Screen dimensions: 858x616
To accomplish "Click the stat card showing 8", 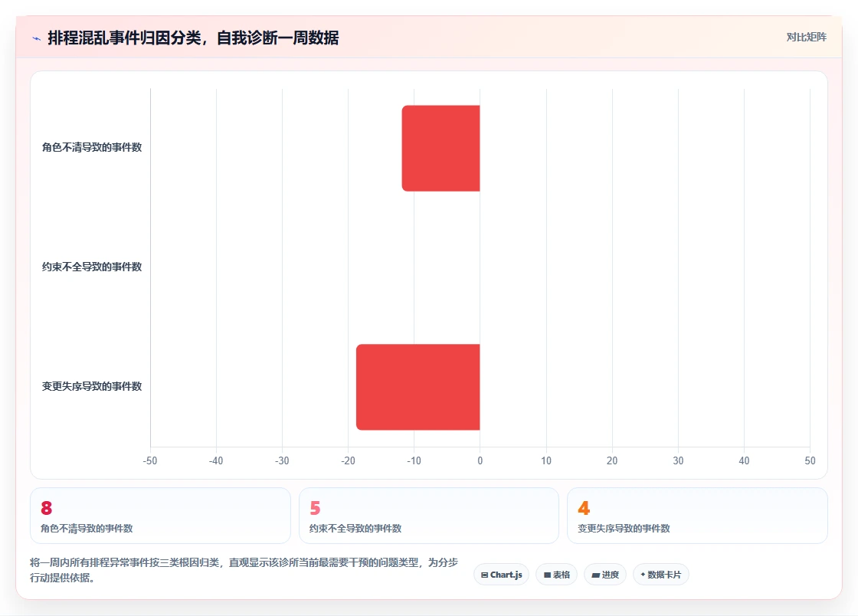I will coord(160,516).
